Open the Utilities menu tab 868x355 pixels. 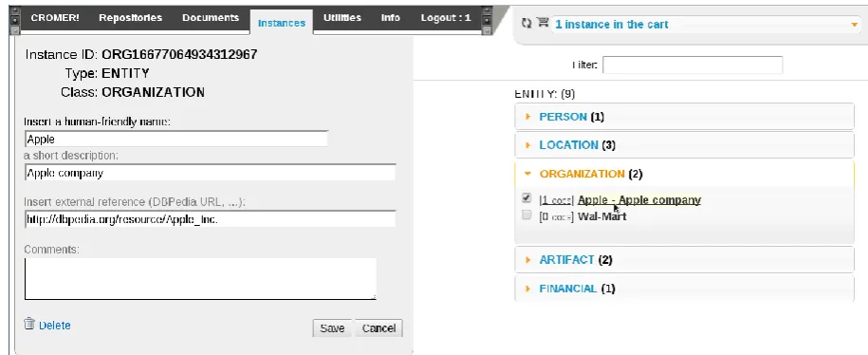tap(342, 18)
